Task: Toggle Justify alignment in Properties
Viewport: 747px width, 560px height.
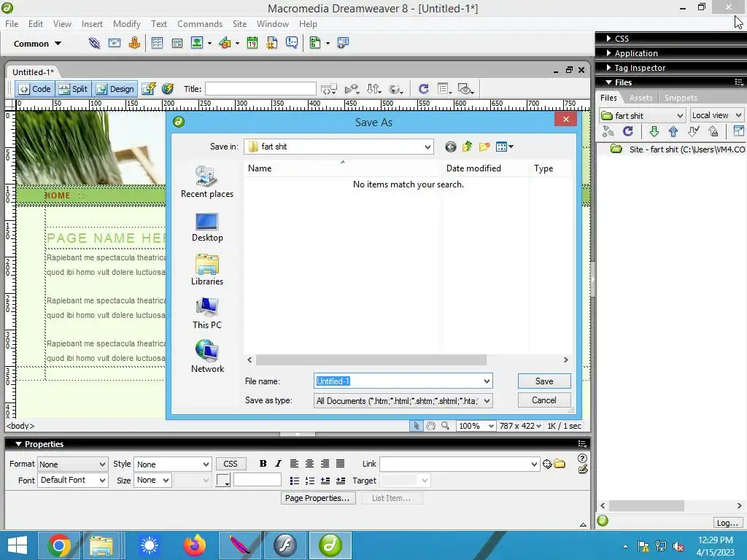Action: tap(340, 463)
